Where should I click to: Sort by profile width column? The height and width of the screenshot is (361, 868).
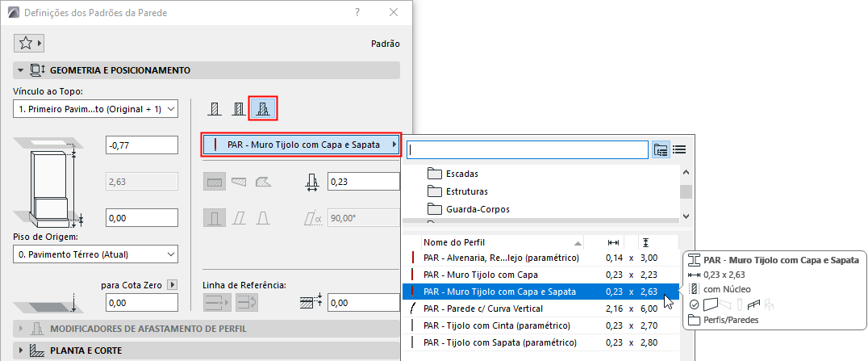613,242
